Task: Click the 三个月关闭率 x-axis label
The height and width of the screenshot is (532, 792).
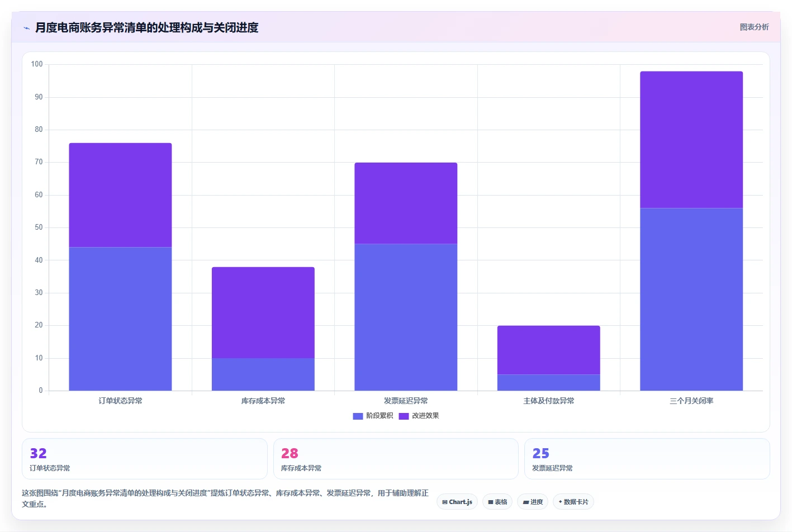Action: [x=691, y=401]
